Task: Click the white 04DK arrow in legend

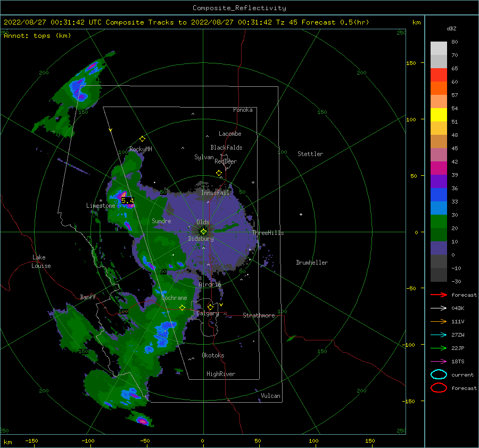Action: click(x=439, y=308)
